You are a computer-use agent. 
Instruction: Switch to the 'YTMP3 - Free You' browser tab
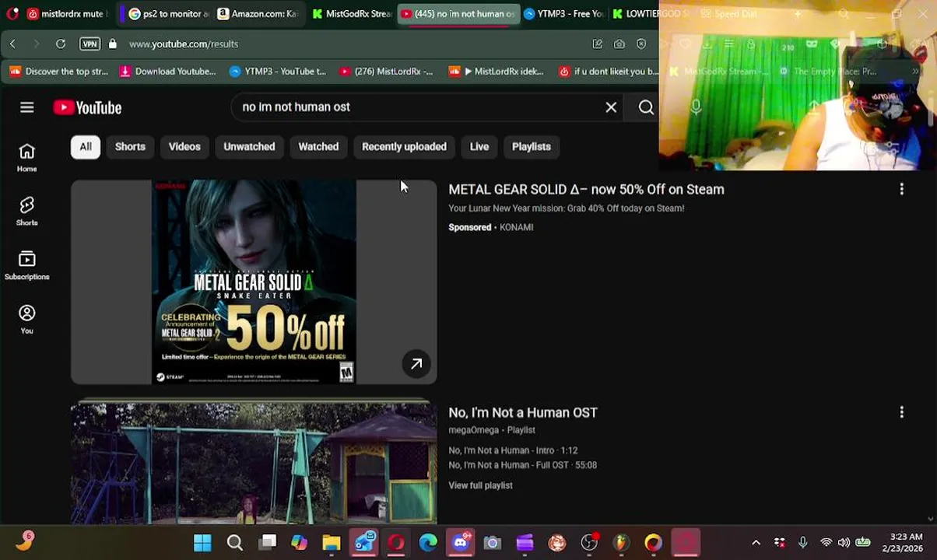click(x=564, y=14)
